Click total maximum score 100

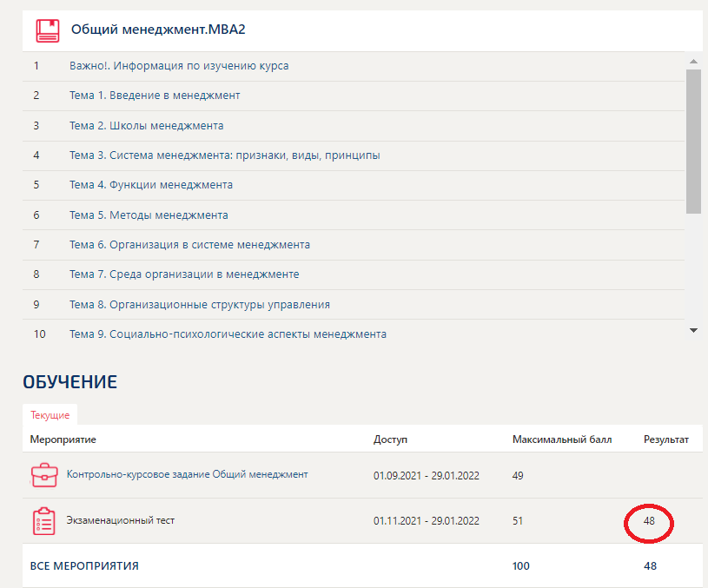pyautogui.click(x=520, y=566)
